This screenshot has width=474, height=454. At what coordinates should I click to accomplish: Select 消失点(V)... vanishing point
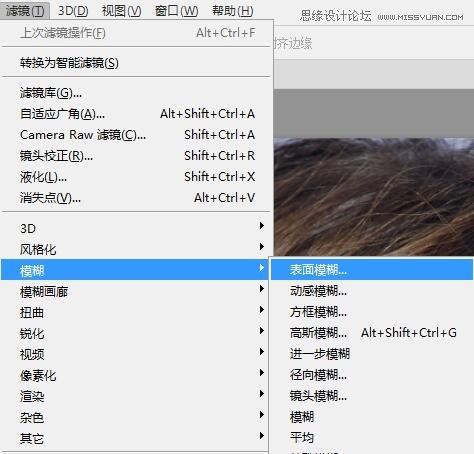[x=136, y=198]
